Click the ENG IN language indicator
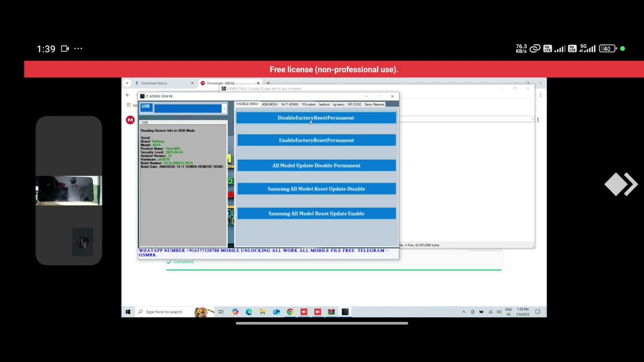The height and width of the screenshot is (362, 644). point(509,312)
